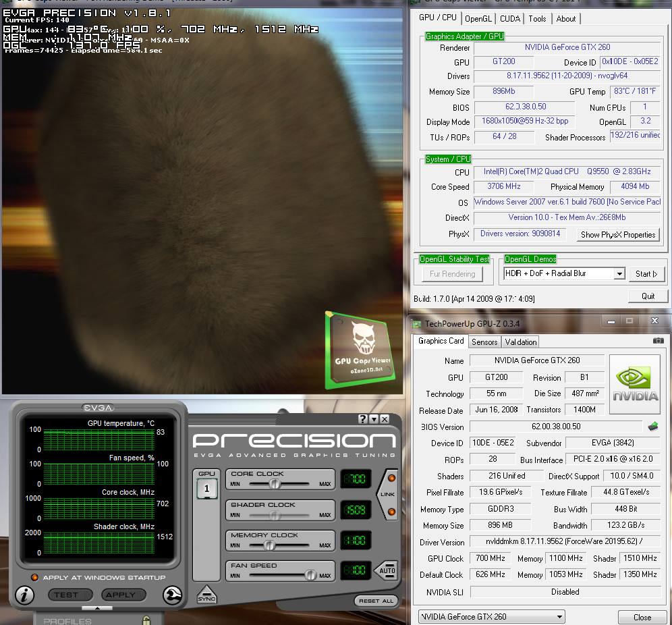Screen dimensions: 672x625
Task: Open the OpenGL Demos dropdown
Action: pos(619,273)
